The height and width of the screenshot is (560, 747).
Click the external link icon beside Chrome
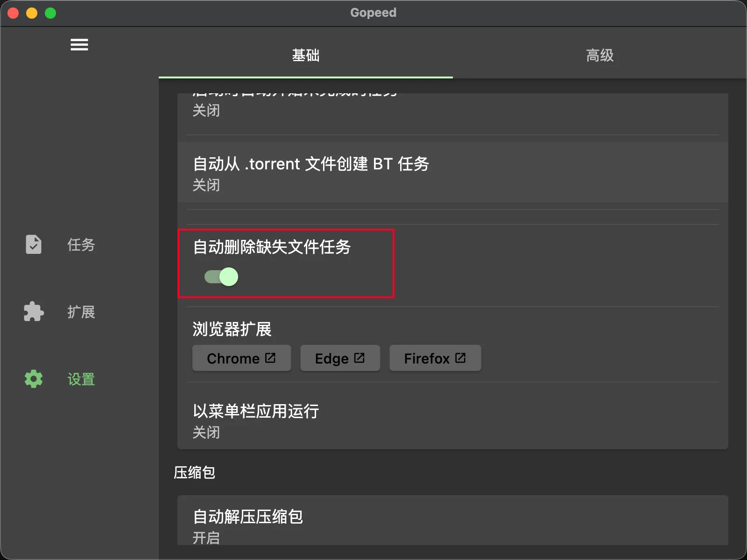(x=270, y=358)
